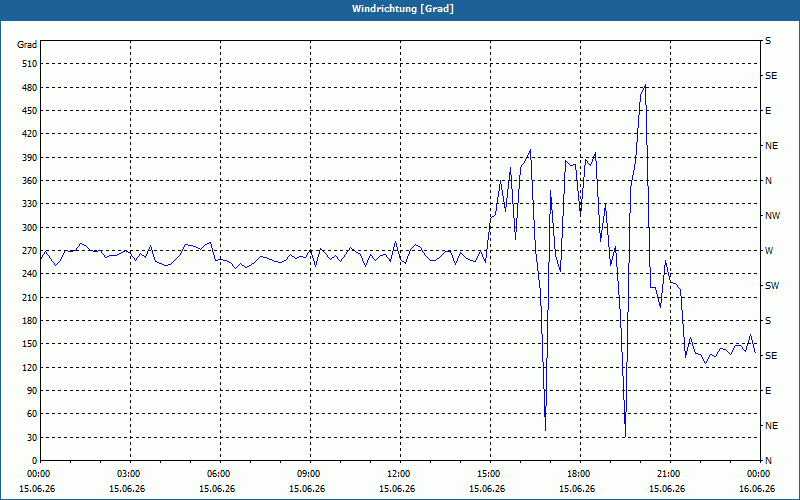Select the 180 y-axis value
Screen dimensions: 800x500
31,321
